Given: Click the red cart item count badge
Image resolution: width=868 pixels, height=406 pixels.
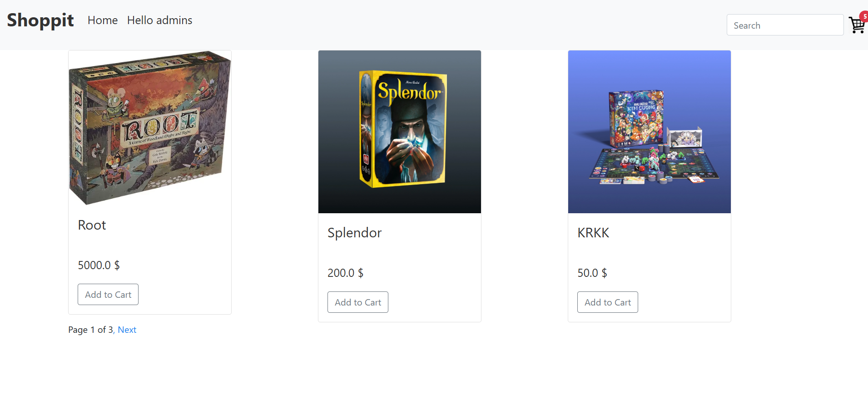Looking at the screenshot, I should [864, 16].
